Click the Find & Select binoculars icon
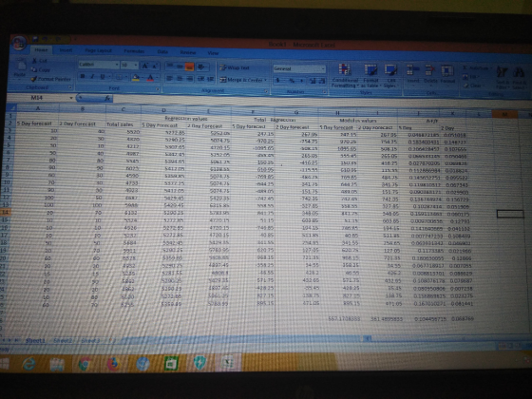The image size is (532, 399). (x=519, y=72)
